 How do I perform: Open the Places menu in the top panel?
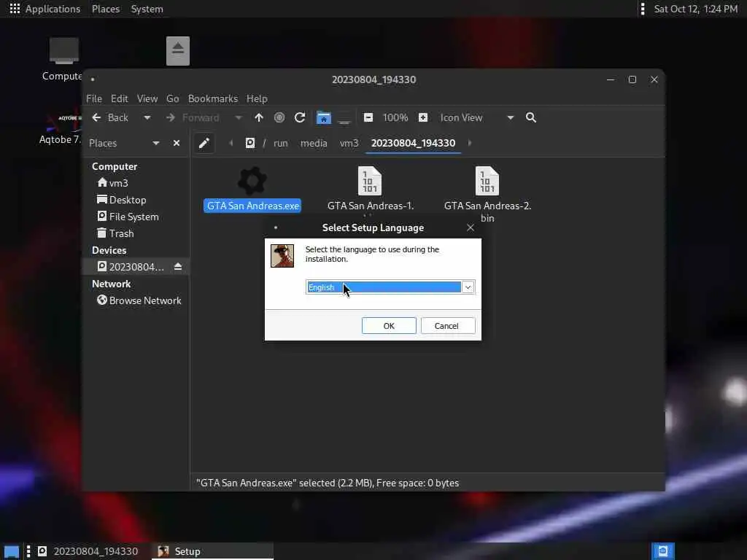[x=106, y=9]
